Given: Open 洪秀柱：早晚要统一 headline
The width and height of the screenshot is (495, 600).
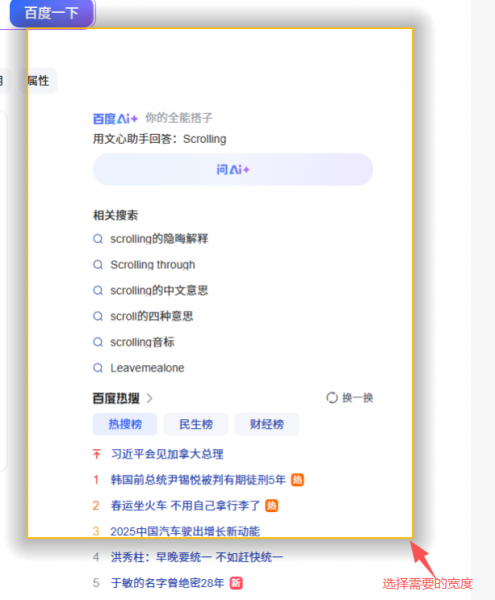Looking at the screenshot, I should [197, 557].
